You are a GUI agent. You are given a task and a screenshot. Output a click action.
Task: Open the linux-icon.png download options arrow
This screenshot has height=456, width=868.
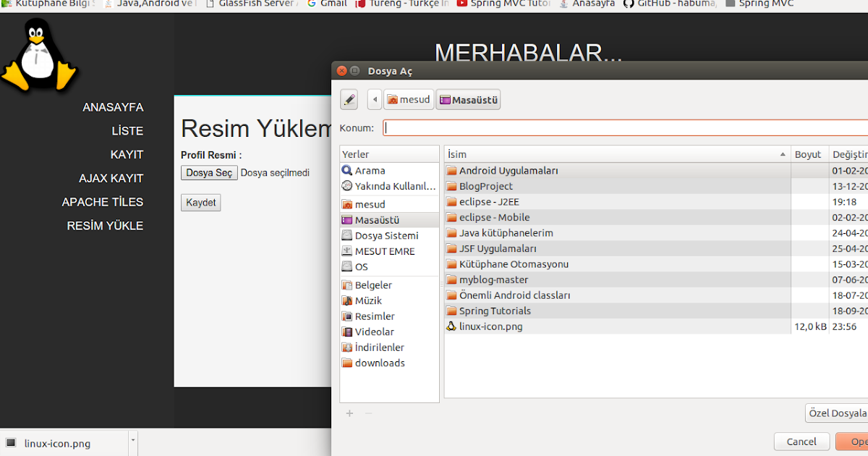click(x=132, y=440)
